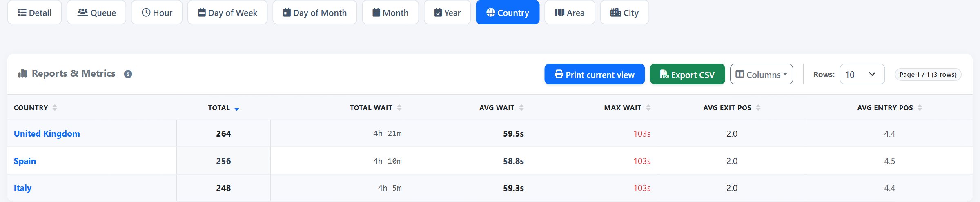This screenshot has height=202, width=980.
Task: Select the Day of Month tab
Action: click(x=315, y=13)
